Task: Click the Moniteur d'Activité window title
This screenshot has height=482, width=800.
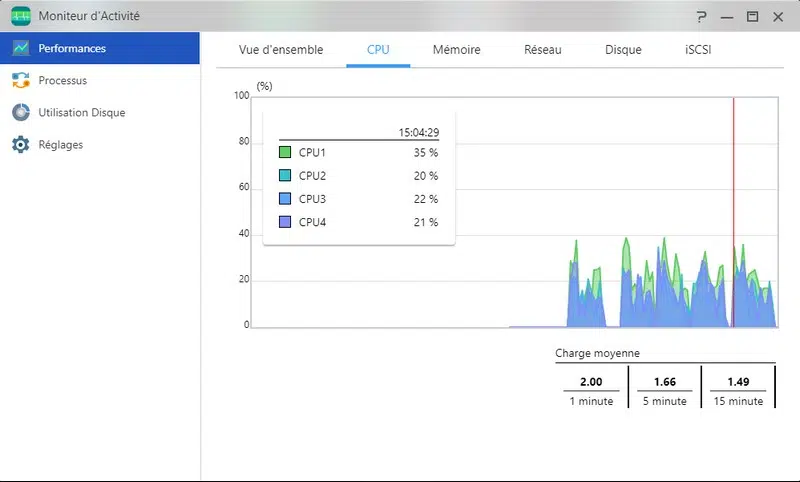Action: 89,16
